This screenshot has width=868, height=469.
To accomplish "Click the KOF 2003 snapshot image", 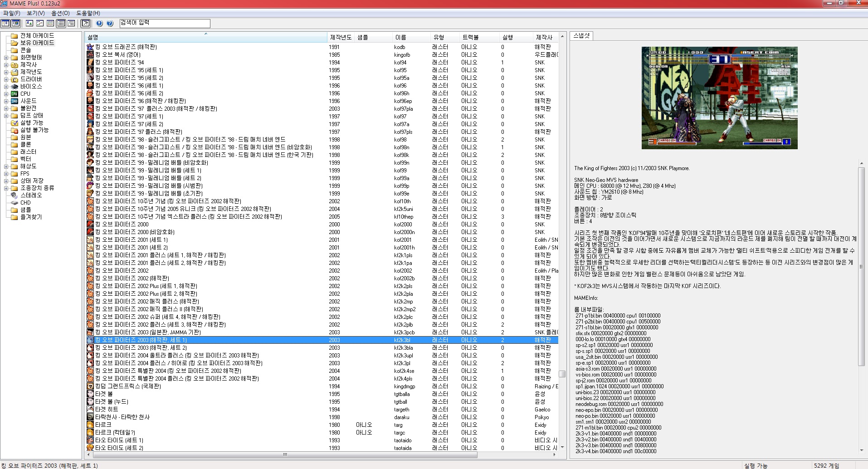I will pos(719,98).
